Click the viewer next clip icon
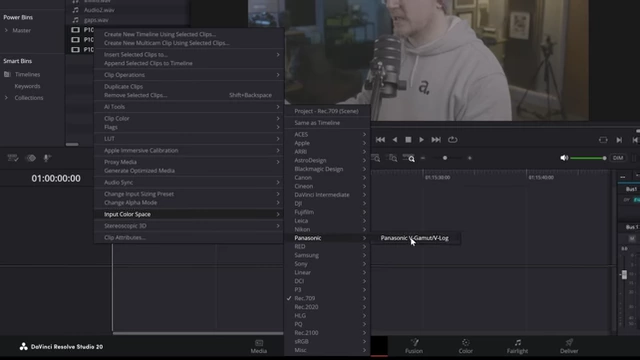 pyautogui.click(x=619, y=140)
